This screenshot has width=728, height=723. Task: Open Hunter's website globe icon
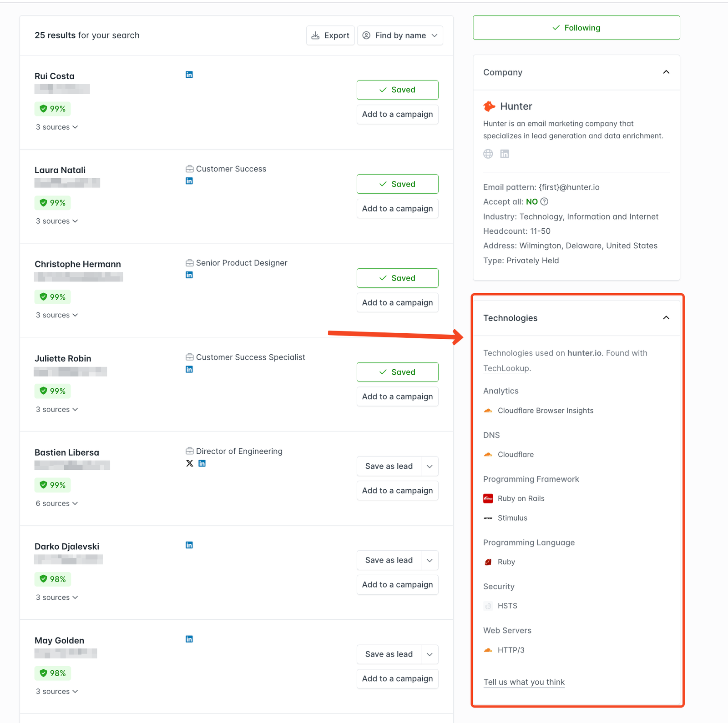click(487, 154)
